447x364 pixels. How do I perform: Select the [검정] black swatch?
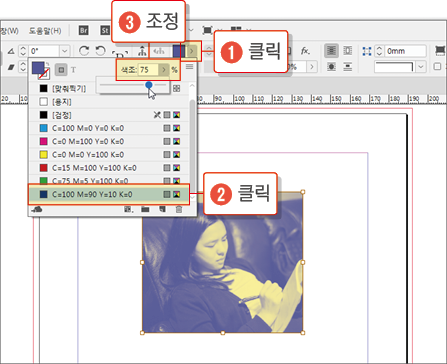[109, 115]
